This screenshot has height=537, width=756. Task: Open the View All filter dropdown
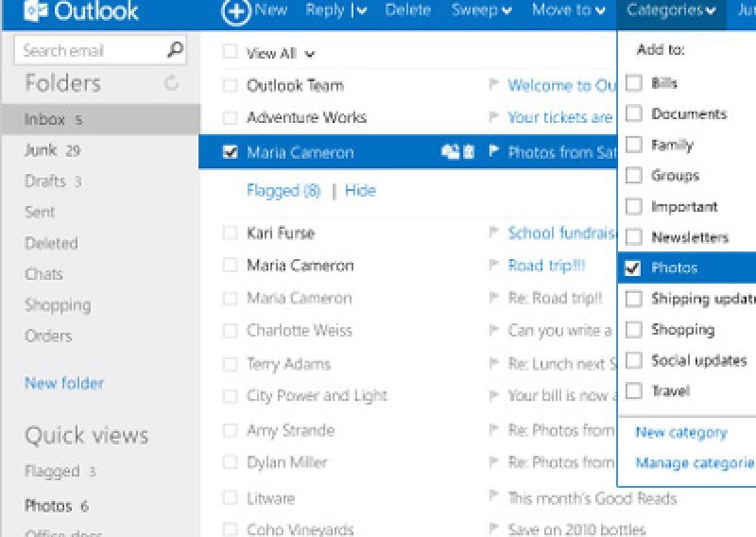(310, 54)
